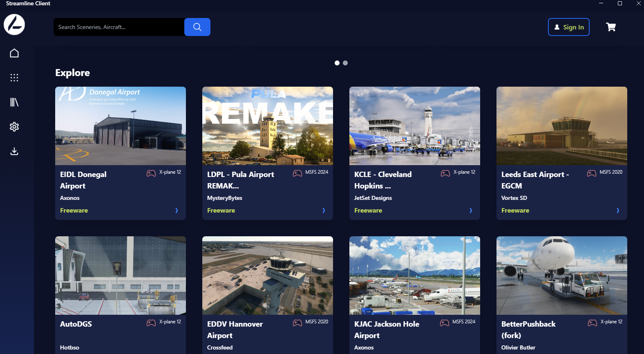
Task: Click the controller icon on EIDL Donegal card
Action: [151, 173]
